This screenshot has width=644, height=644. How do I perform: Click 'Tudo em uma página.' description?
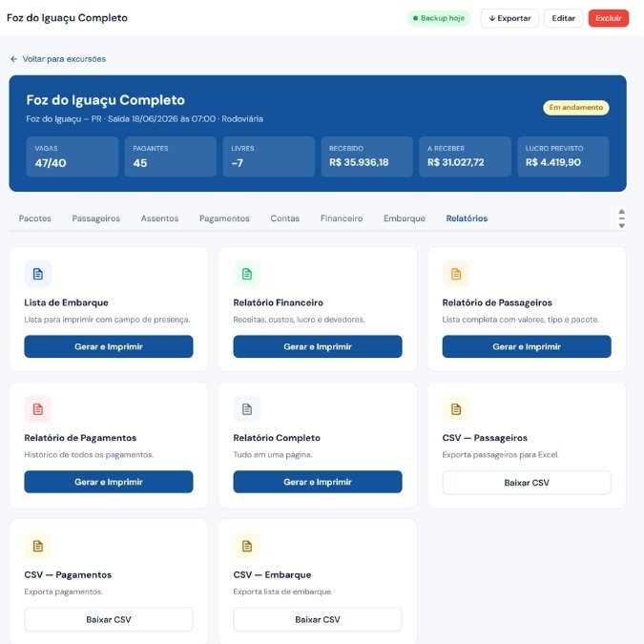[x=273, y=455]
